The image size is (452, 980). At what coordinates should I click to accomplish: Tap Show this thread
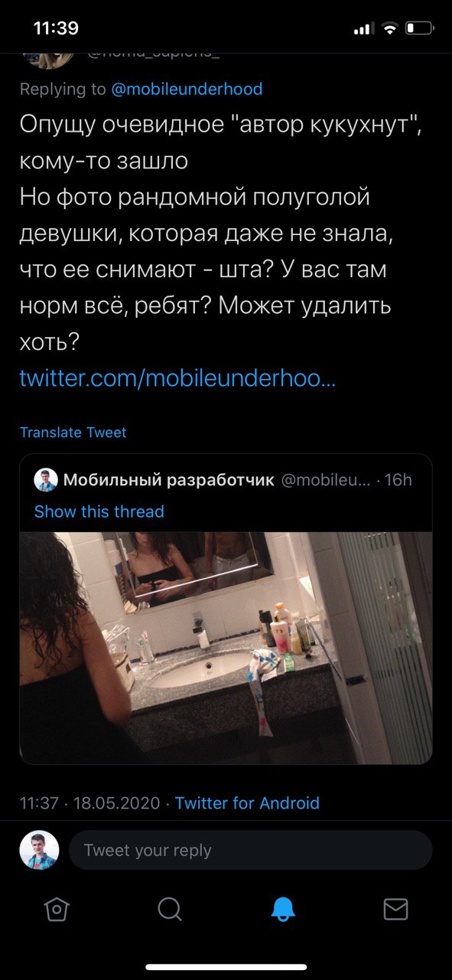tap(99, 511)
